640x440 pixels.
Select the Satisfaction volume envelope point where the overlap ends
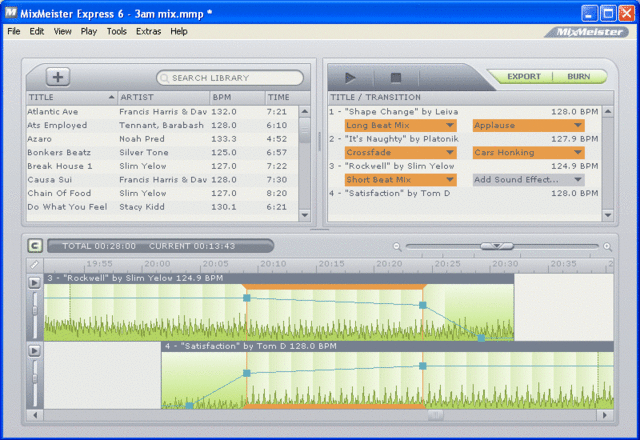point(423,366)
